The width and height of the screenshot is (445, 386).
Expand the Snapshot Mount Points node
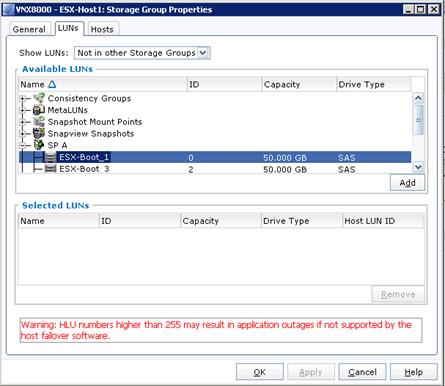pos(22,122)
